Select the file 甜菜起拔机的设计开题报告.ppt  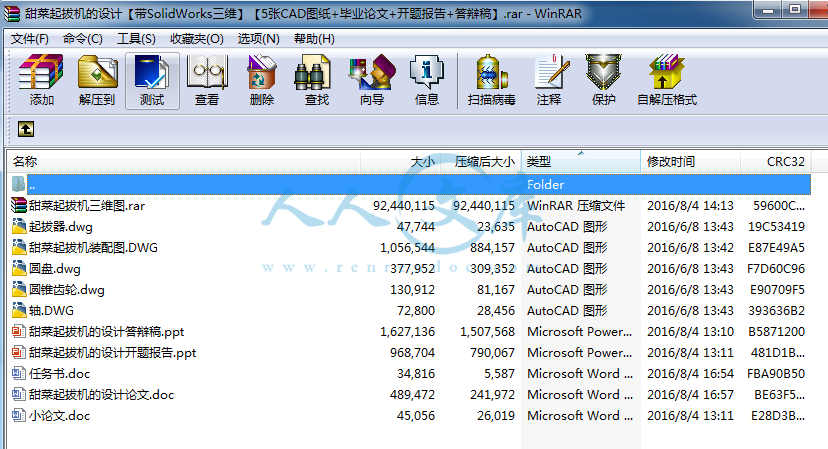click(x=112, y=353)
